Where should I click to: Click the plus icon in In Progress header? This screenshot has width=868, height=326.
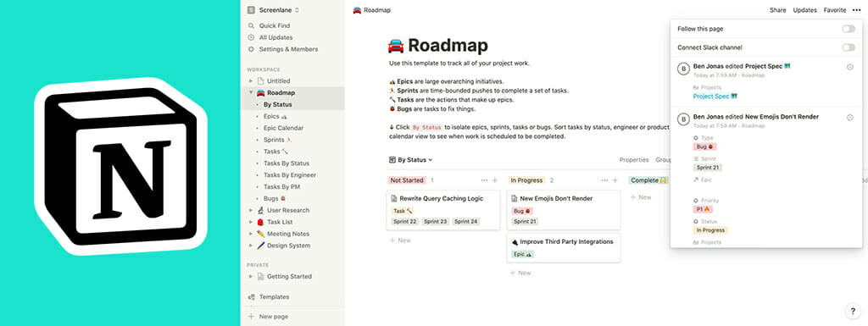pyautogui.click(x=615, y=180)
